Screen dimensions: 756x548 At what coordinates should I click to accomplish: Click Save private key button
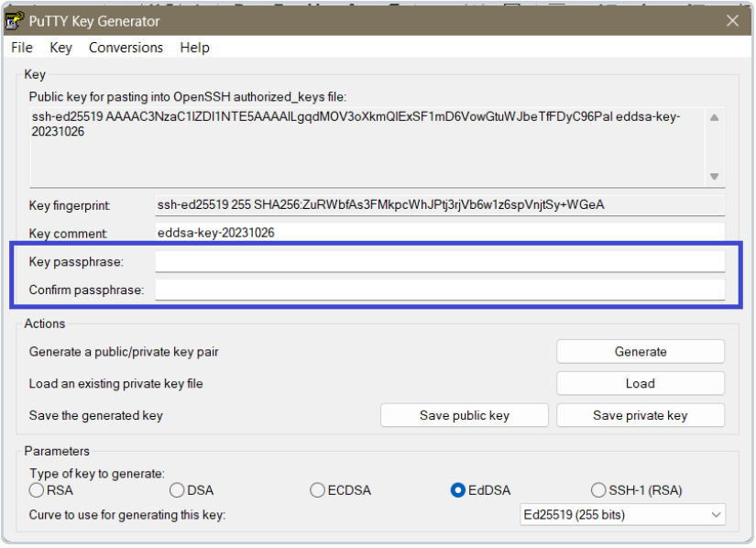tap(641, 415)
